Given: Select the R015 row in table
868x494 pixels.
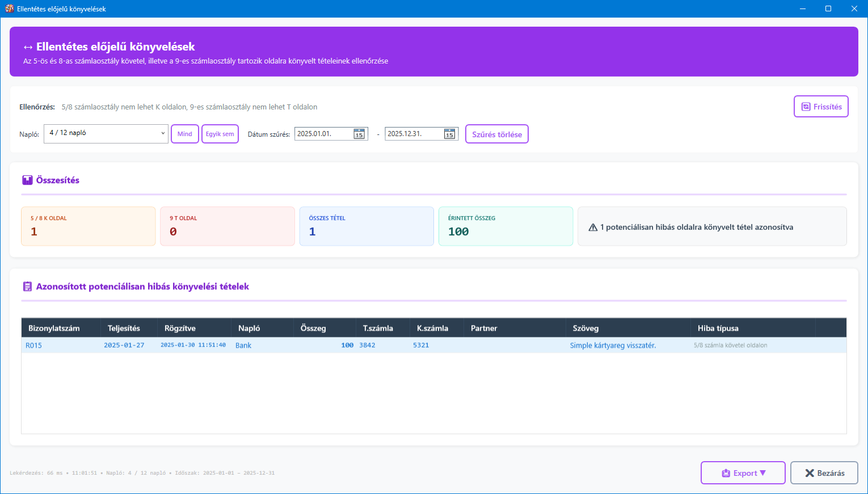Looking at the screenshot, I should (34, 345).
